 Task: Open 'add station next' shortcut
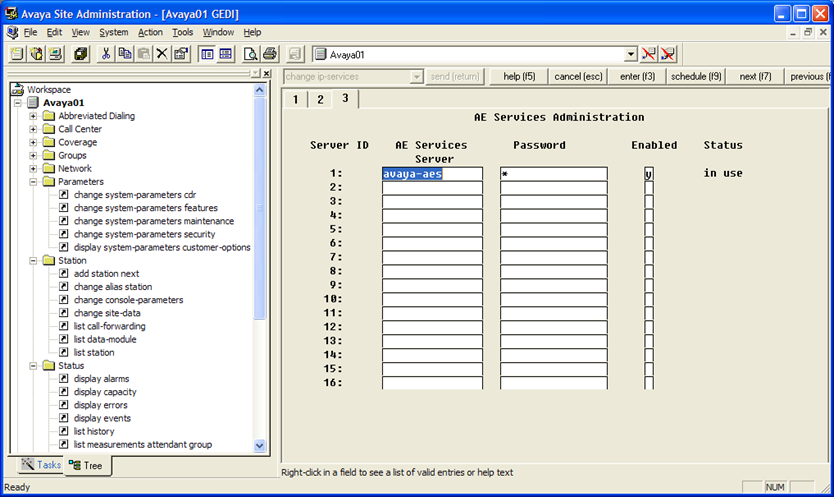(x=106, y=274)
